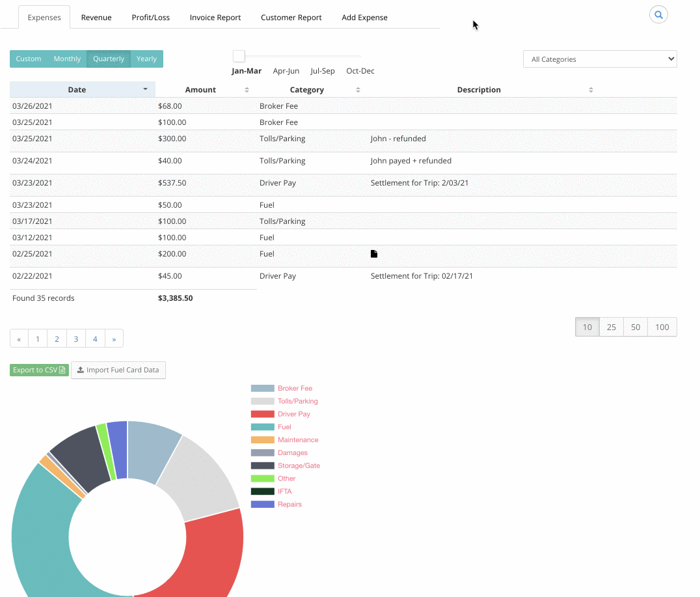
Task: Click 'John - refunded' description
Action: [x=397, y=139]
